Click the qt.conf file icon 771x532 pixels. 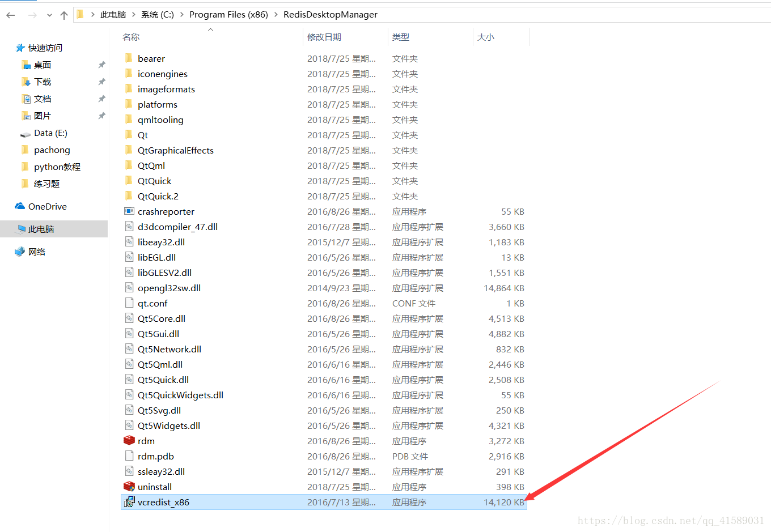[129, 303]
